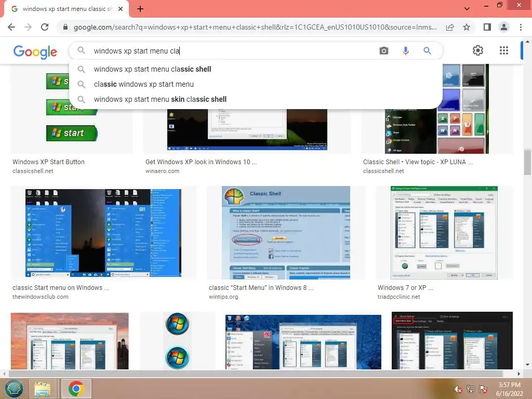Open the sunset-background settings thumbnail

[x=70, y=341]
